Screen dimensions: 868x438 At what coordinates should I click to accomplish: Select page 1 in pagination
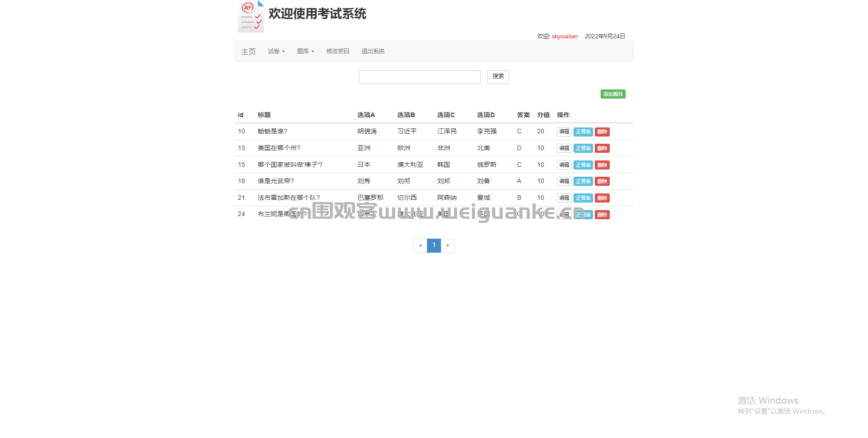point(434,245)
